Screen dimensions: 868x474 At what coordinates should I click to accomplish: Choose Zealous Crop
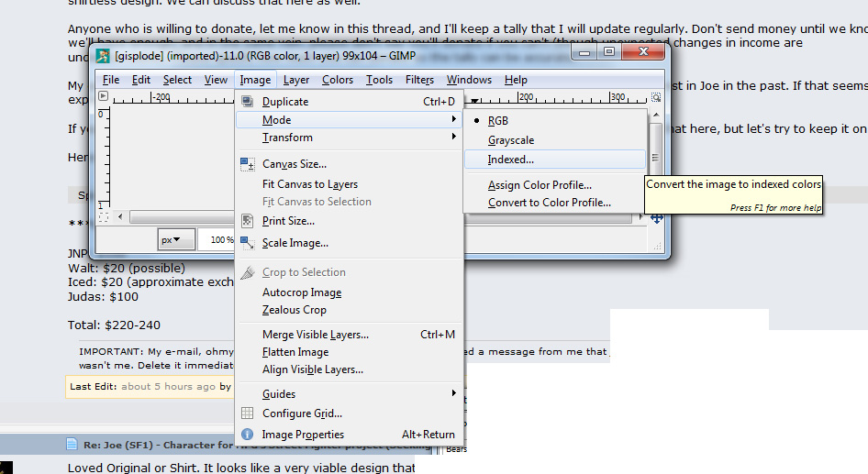(x=349, y=310)
